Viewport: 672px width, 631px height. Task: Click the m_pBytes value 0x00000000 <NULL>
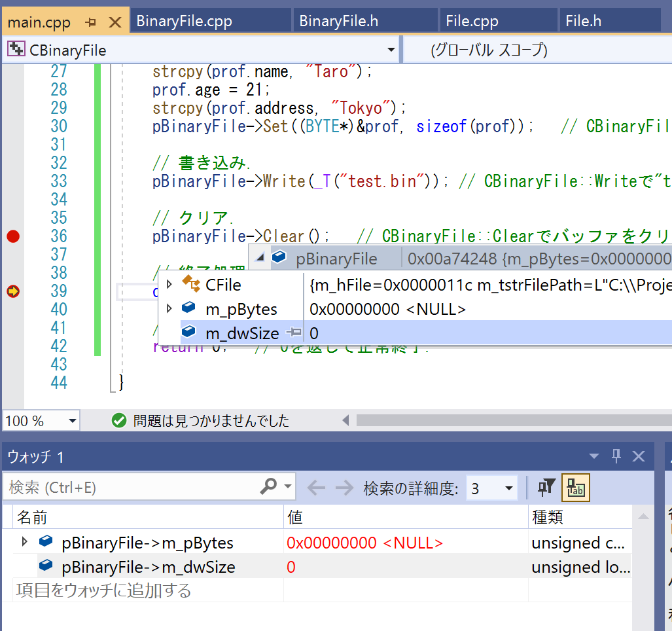[x=364, y=543]
